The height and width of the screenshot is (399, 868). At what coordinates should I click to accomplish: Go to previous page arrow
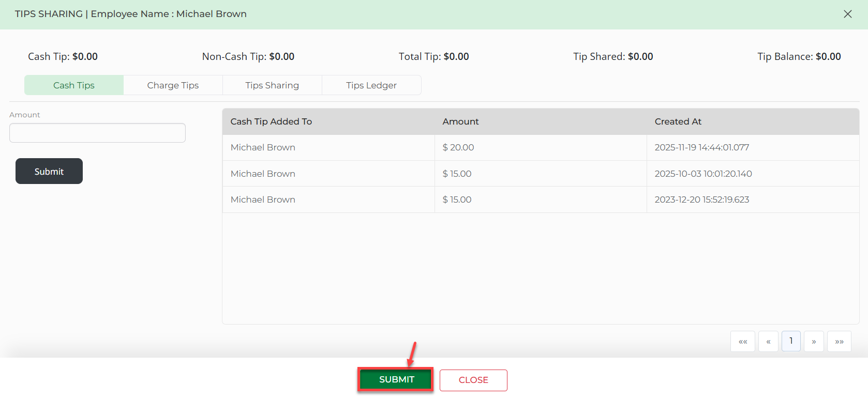pos(768,342)
